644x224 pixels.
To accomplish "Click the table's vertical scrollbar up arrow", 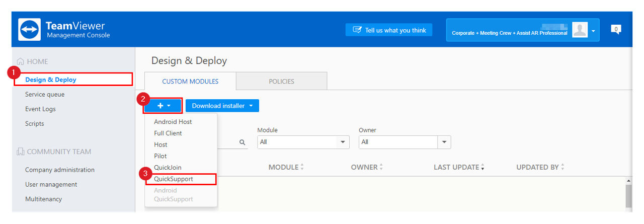I will (628, 181).
